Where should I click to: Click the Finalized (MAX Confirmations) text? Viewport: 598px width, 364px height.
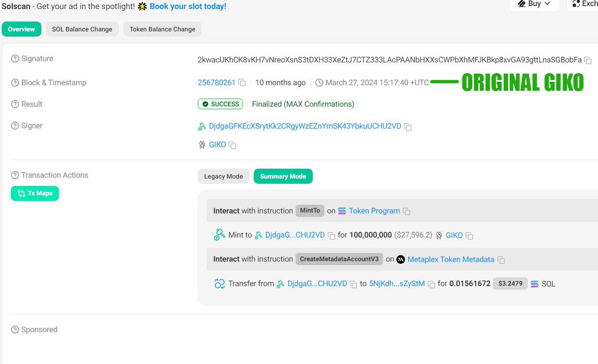click(x=303, y=104)
